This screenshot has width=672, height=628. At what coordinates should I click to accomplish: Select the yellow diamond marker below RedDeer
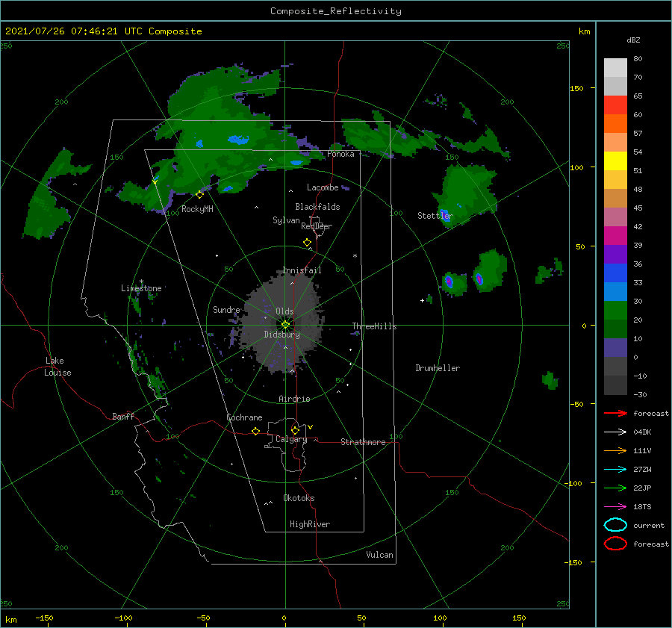coord(308,243)
